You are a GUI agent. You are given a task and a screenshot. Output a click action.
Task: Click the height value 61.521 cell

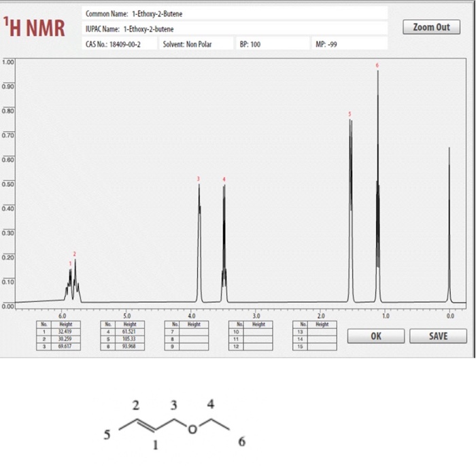130,332
